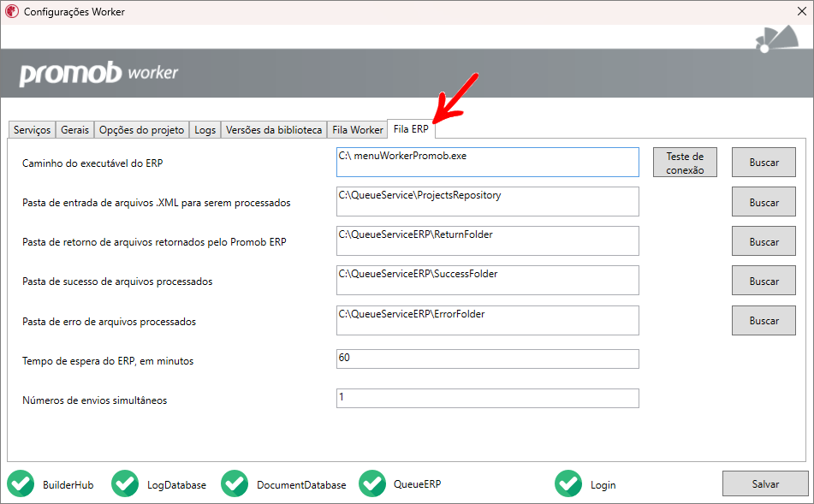Click the promob worker logo in banner

[x=98, y=74]
